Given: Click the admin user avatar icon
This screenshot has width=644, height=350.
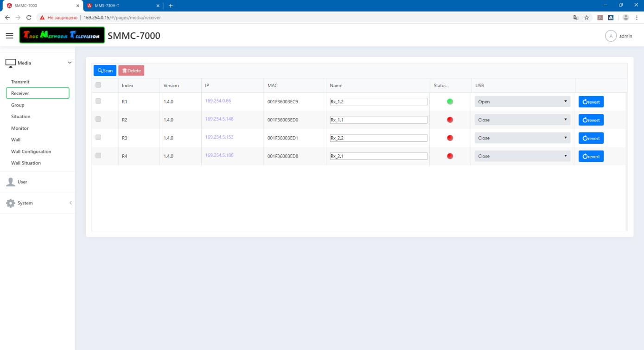Looking at the screenshot, I should pyautogui.click(x=611, y=36).
